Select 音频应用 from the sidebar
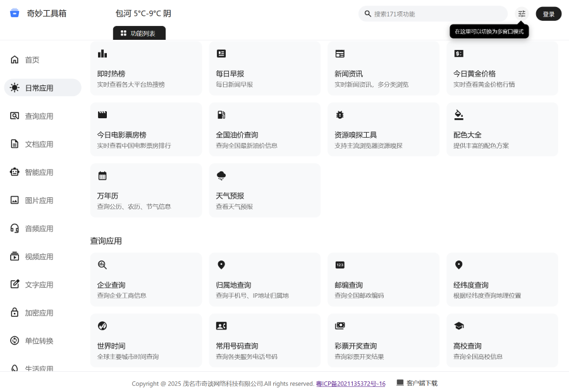 (x=40, y=228)
